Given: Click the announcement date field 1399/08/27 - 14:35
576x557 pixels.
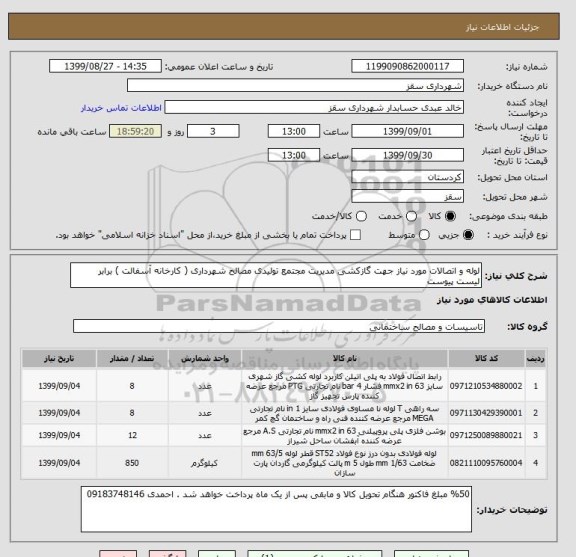Looking at the screenshot, I should click(x=105, y=67).
